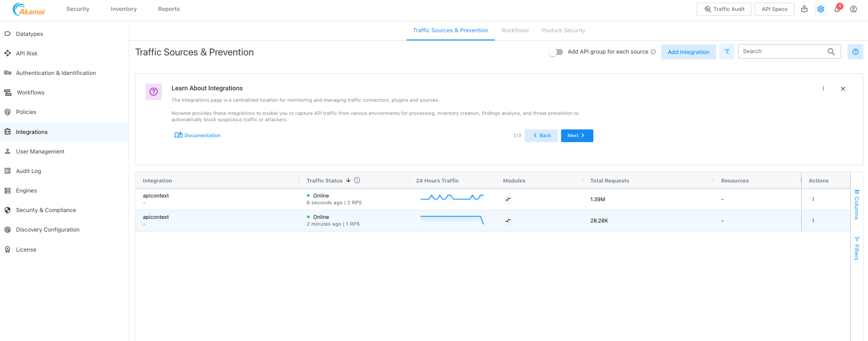The width and height of the screenshot is (868, 341).
Task: Click the purple question mark icon in Learn card
Action: coord(154,92)
